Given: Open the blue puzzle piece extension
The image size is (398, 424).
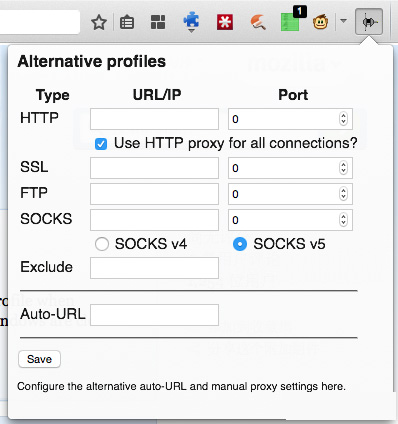Looking at the screenshot, I should [x=191, y=22].
